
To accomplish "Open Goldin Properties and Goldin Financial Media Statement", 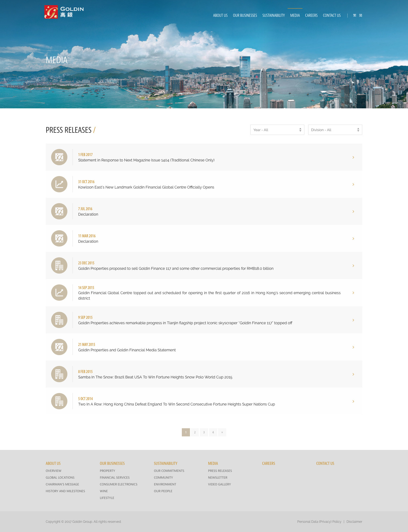I will (127, 350).
